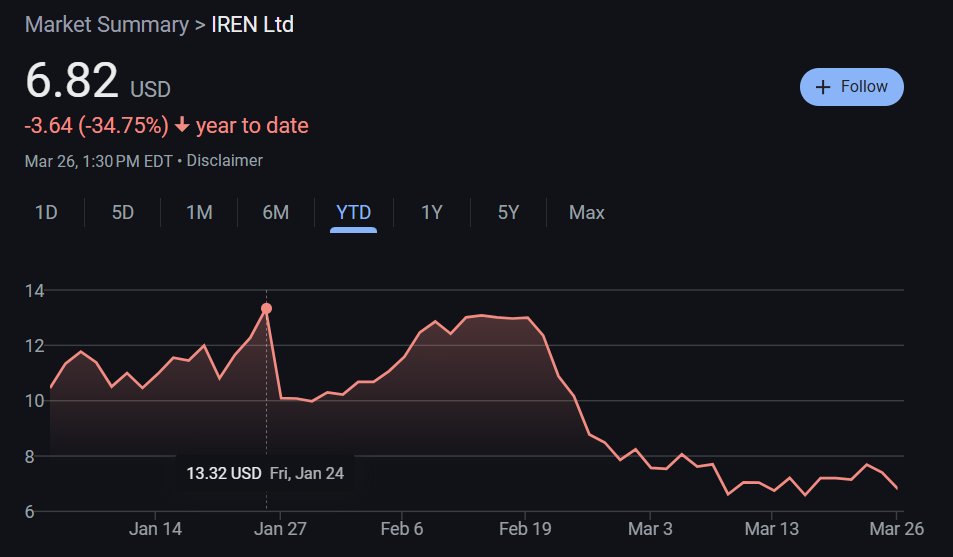
Task: Switch to the 1M range tab
Action: coord(199,212)
